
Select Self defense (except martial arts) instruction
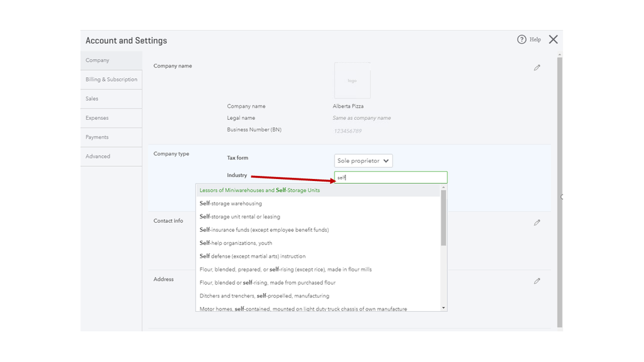click(253, 256)
